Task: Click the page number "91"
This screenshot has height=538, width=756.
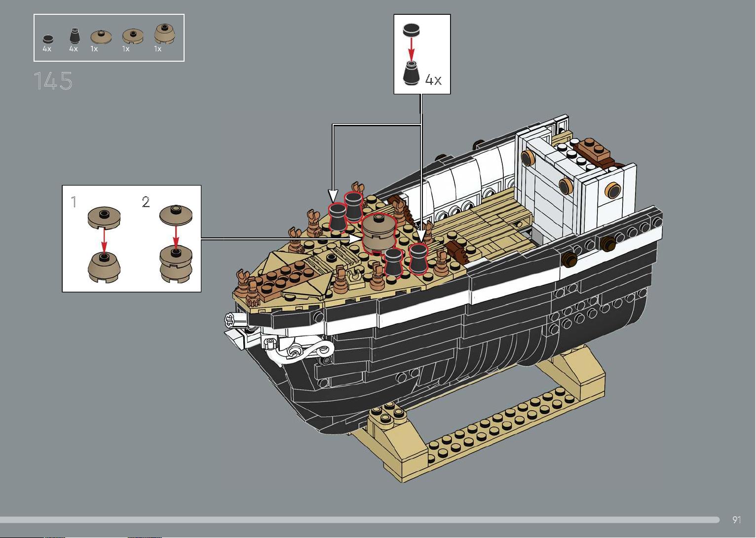Action: click(x=737, y=520)
